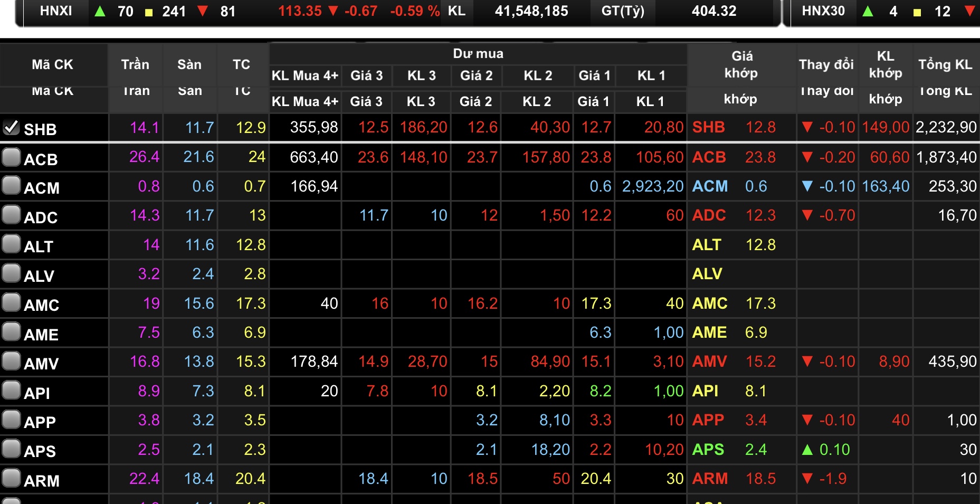Sort by the Giá khớp column header
The height and width of the screenshot is (504, 980).
[741, 64]
